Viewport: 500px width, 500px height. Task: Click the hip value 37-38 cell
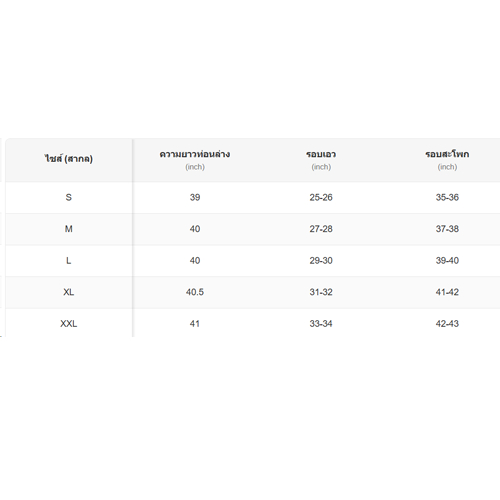click(x=447, y=229)
